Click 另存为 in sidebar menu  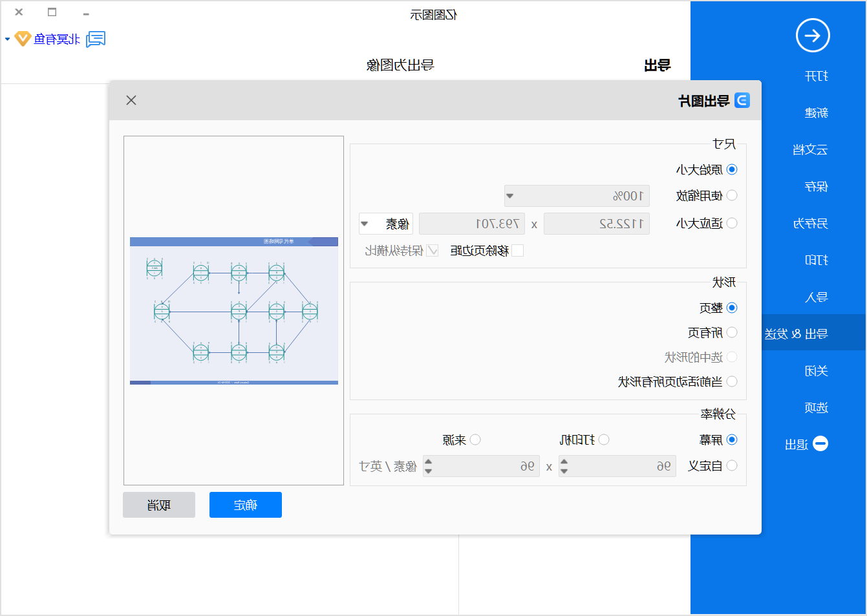pyautogui.click(x=810, y=224)
